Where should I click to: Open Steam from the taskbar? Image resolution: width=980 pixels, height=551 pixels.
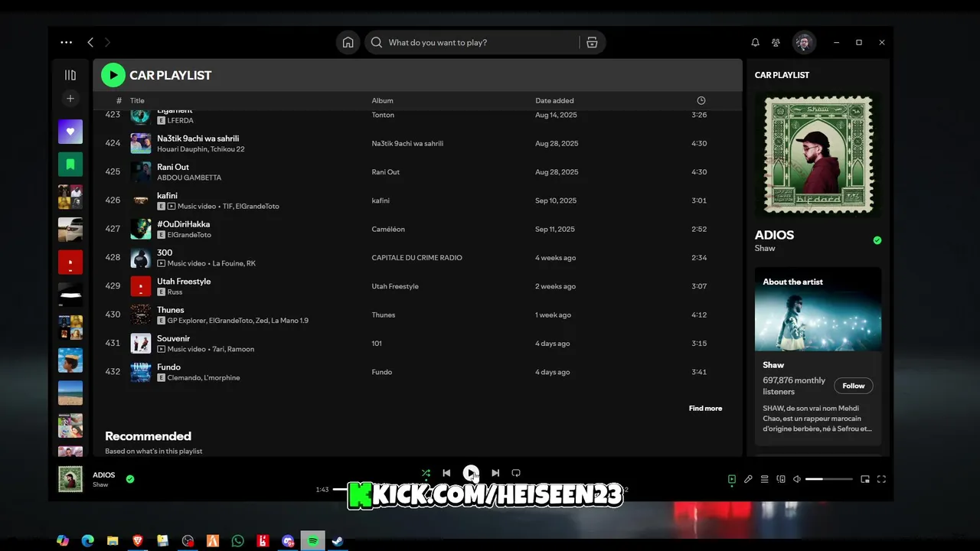coord(337,541)
